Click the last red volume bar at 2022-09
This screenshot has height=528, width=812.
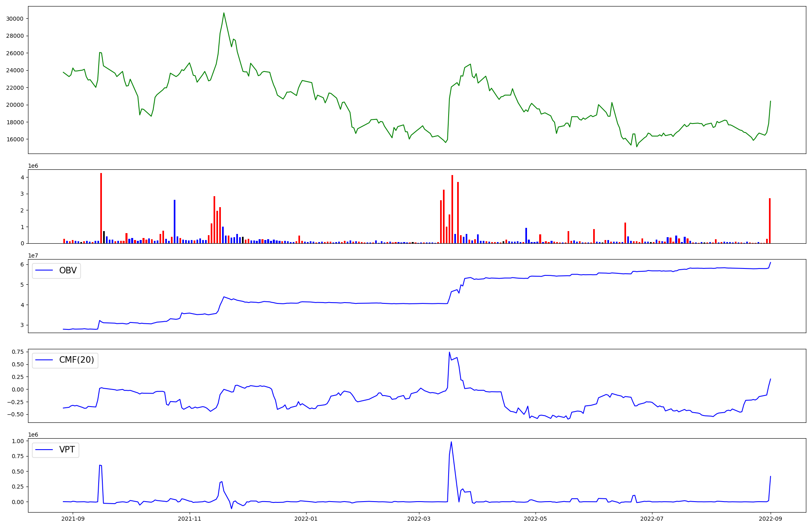(769, 221)
